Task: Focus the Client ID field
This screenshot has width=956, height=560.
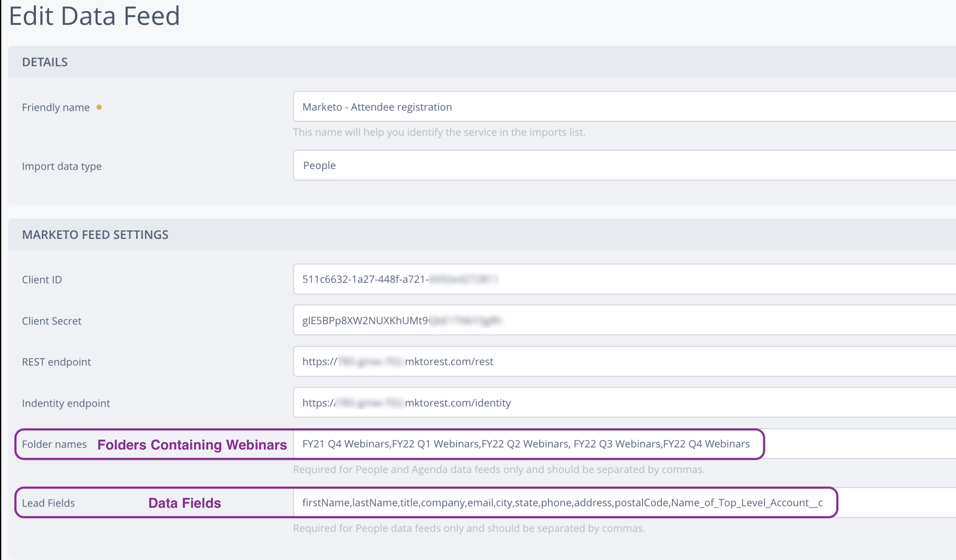Action: pyautogui.click(x=624, y=279)
